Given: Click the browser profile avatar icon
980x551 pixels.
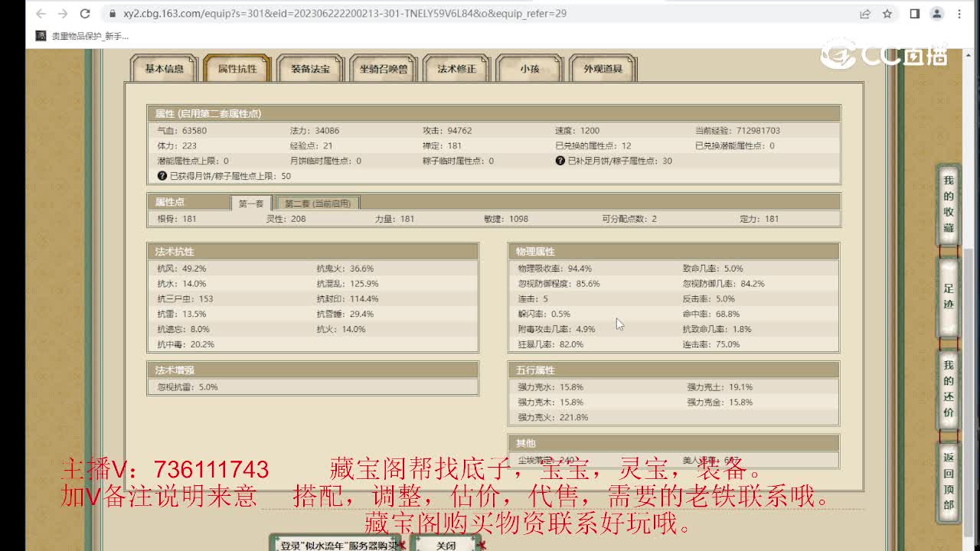Looking at the screenshot, I should click(937, 13).
